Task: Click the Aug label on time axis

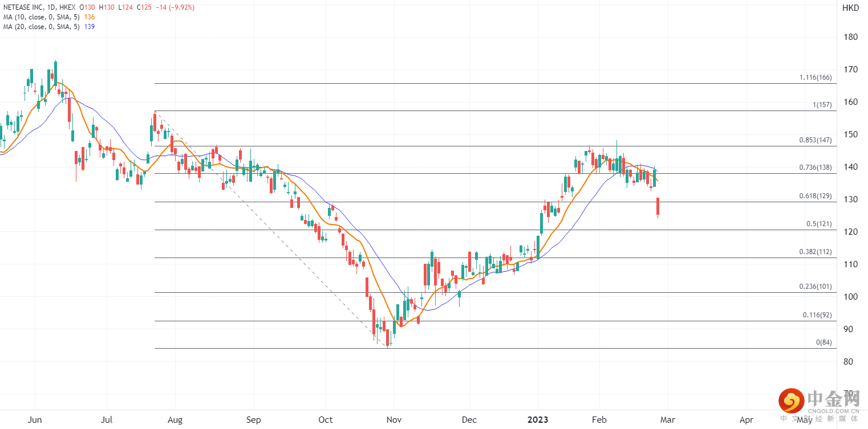Action: [x=175, y=420]
